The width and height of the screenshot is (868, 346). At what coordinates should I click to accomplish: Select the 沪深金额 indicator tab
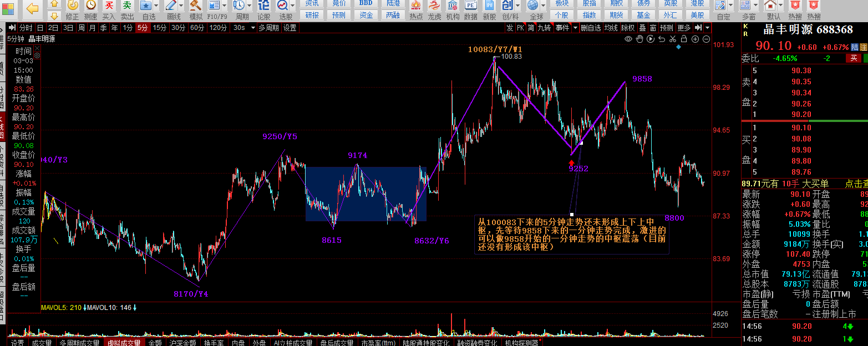click(x=182, y=342)
